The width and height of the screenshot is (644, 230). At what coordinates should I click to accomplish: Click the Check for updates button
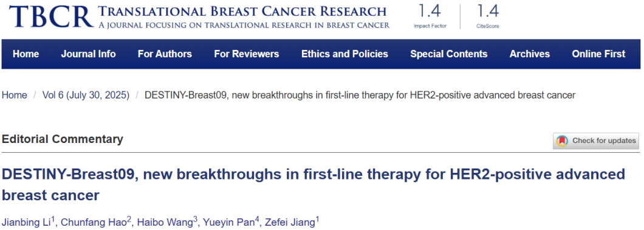596,141
